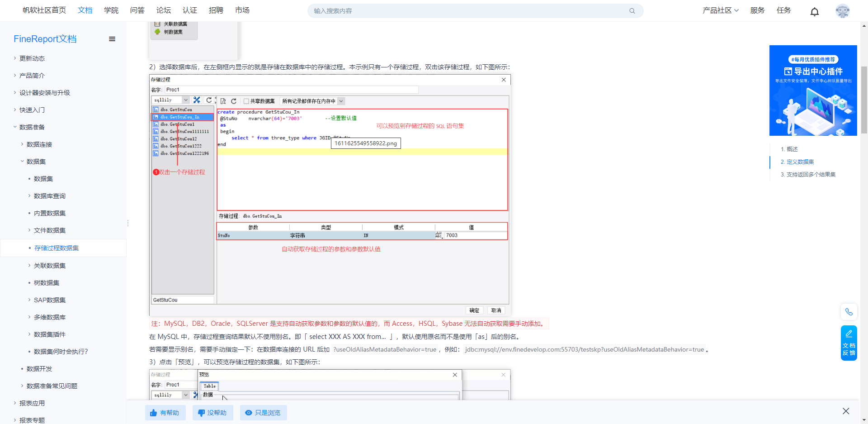Screen dimensions: 868x424
Task: Open the 树数据集 page
Action: [47, 283]
